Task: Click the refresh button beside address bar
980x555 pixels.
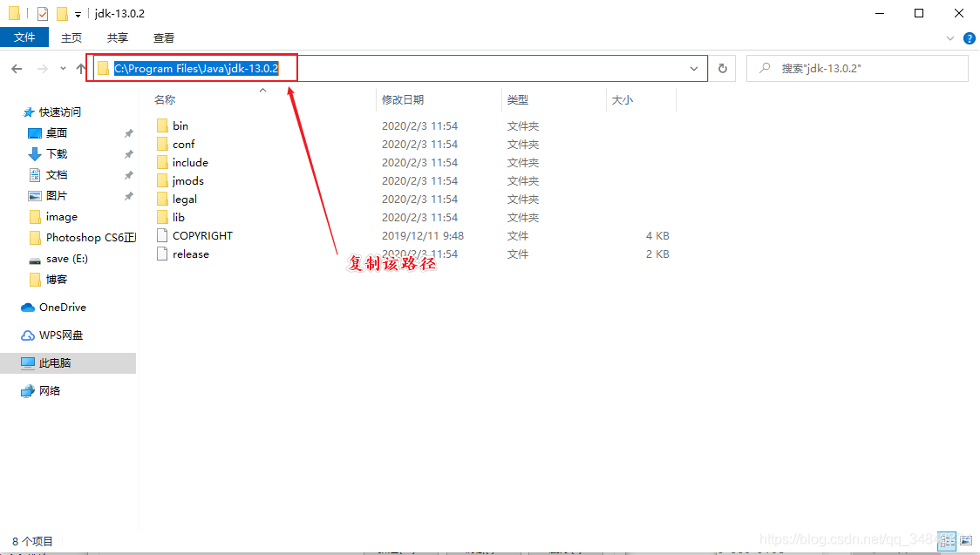Action: (723, 69)
